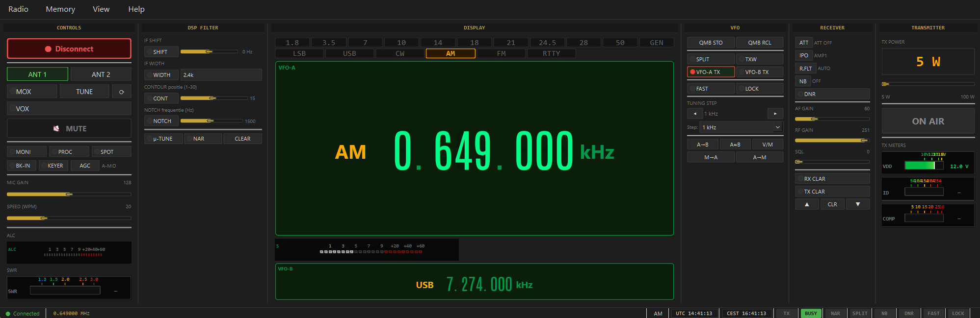Enable the IF SHIFT toggle
This screenshot has height=318, width=980.
161,52
